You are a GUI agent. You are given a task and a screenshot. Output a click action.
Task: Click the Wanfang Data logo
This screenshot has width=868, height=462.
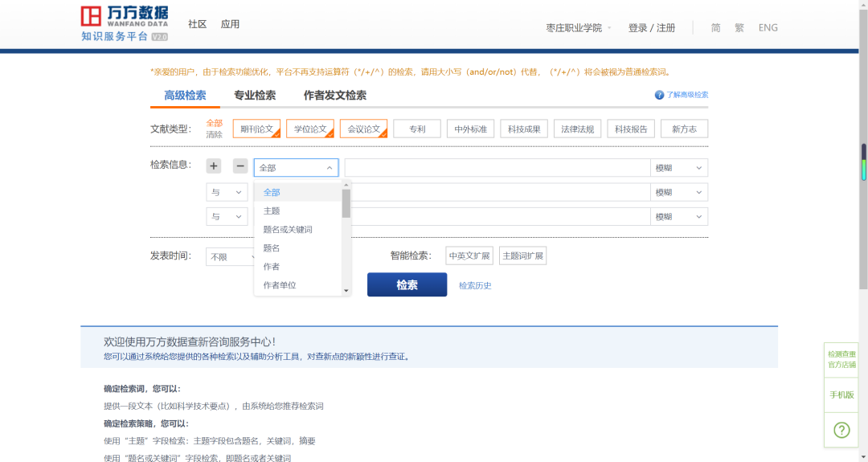coord(125,24)
